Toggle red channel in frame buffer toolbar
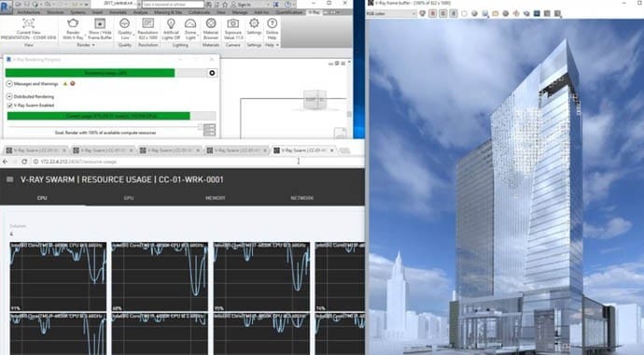 432,14
